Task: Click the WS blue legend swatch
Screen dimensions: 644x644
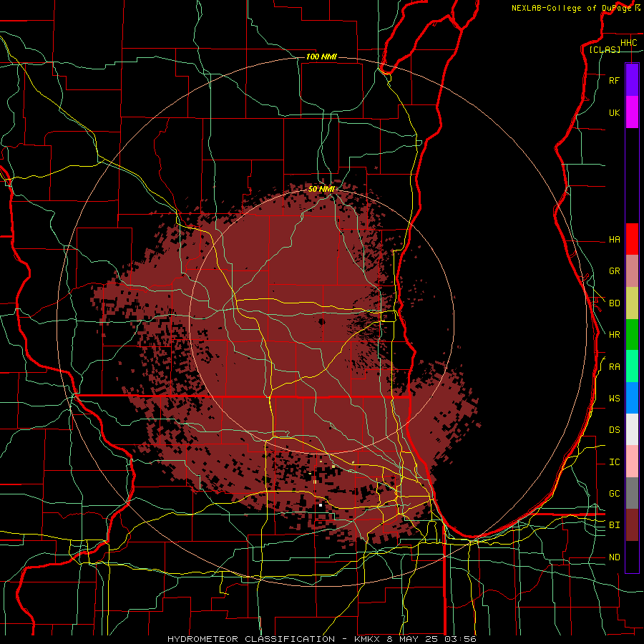Action: click(632, 398)
